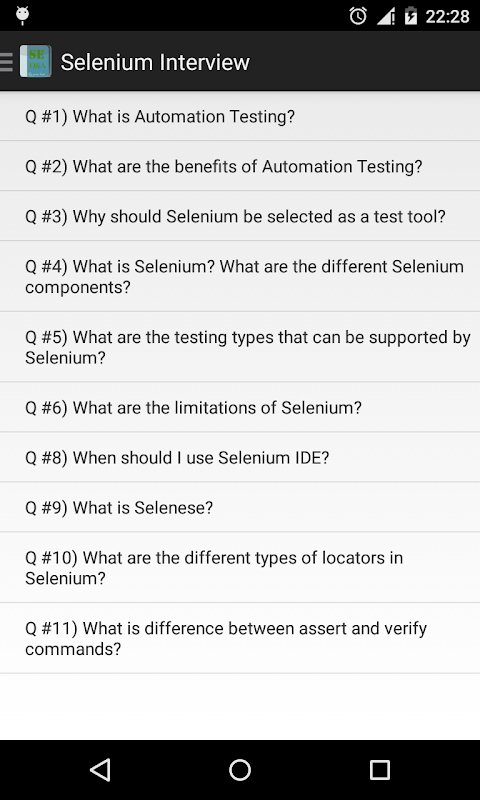Viewport: 480px width, 800px height.
Task: Open the hamburger navigation drawer icon
Action: [x=6, y=62]
